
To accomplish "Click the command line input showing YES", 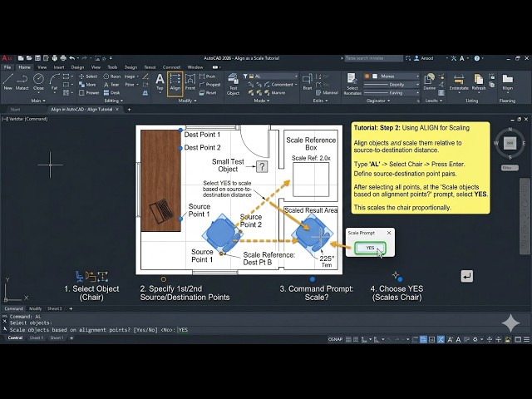I will pyautogui.click(x=183, y=330).
